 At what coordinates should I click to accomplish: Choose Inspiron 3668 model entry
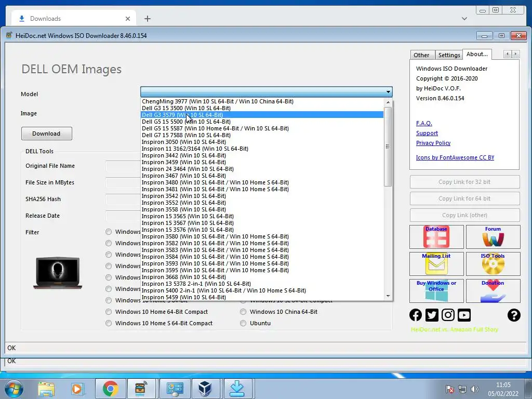tap(262, 277)
